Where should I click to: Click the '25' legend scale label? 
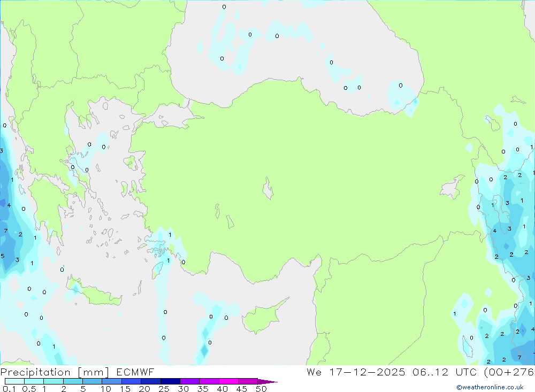164,389
